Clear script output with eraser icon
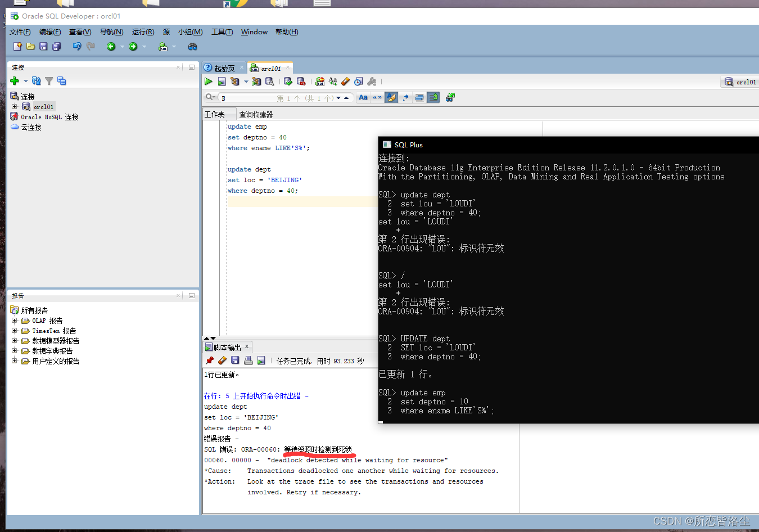 click(x=222, y=360)
